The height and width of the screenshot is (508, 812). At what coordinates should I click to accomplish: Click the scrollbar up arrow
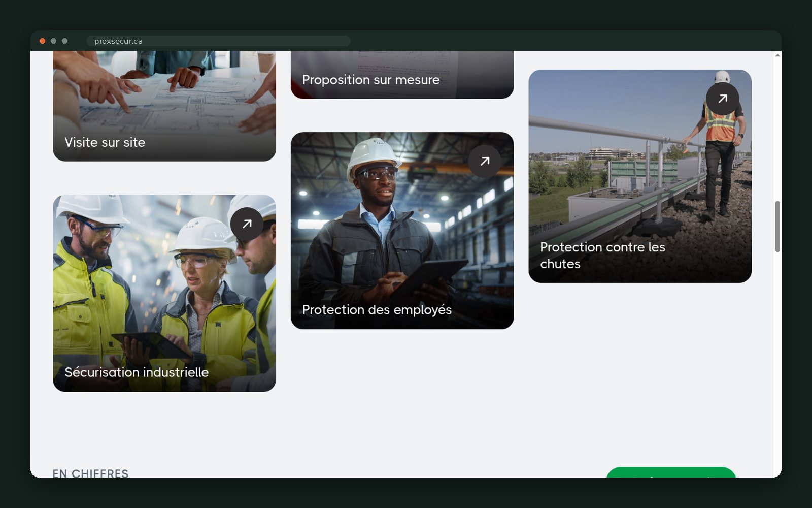pos(777,55)
